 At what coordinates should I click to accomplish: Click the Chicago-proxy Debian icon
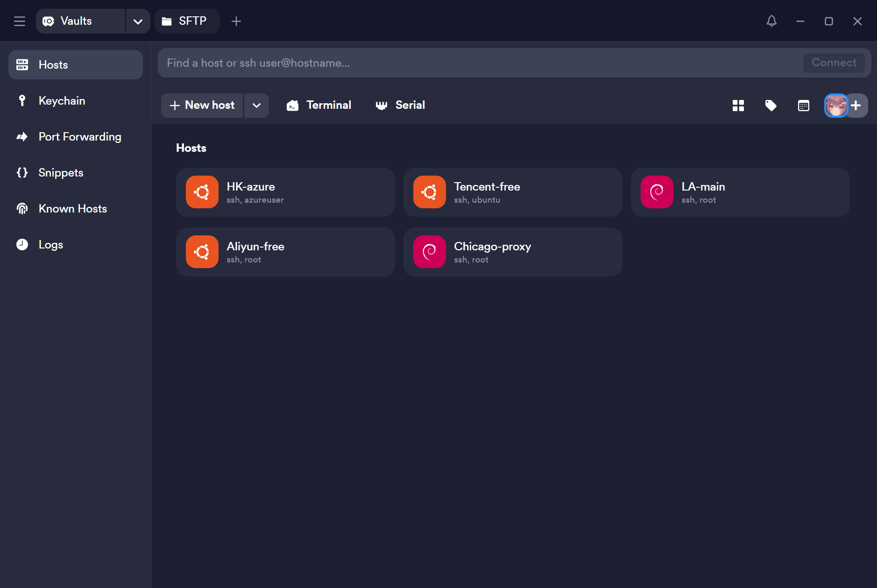[x=430, y=252]
